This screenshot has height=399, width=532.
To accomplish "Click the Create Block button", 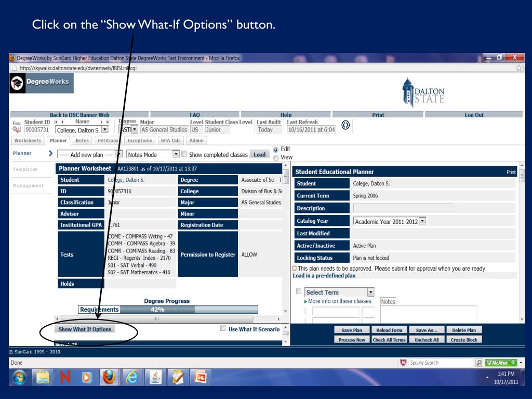I will [x=464, y=340].
